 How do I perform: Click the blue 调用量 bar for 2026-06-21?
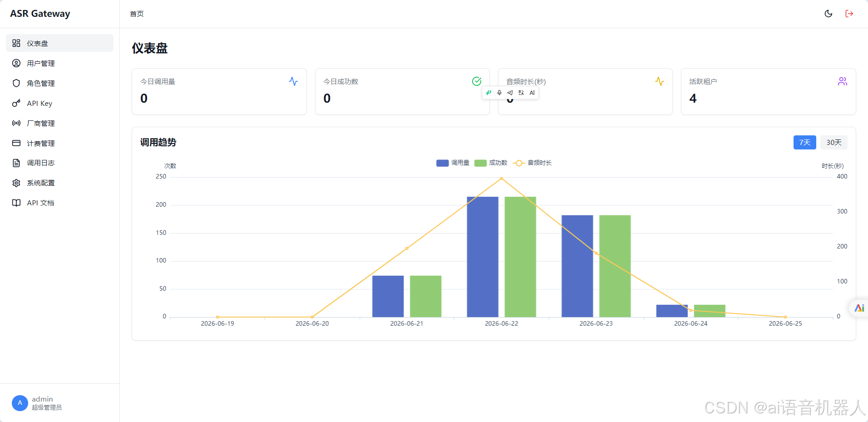click(x=388, y=296)
